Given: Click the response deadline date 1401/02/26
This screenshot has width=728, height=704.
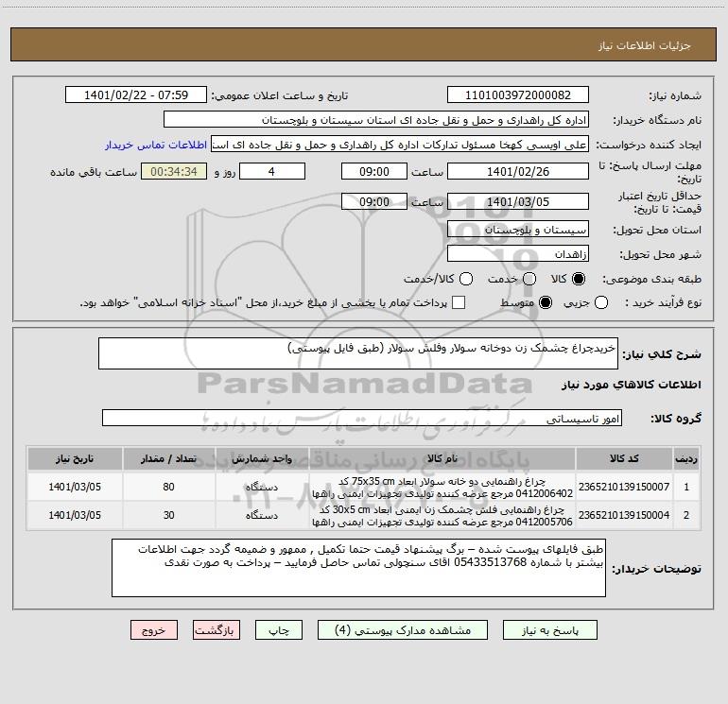Looking at the screenshot, I should [518, 171].
